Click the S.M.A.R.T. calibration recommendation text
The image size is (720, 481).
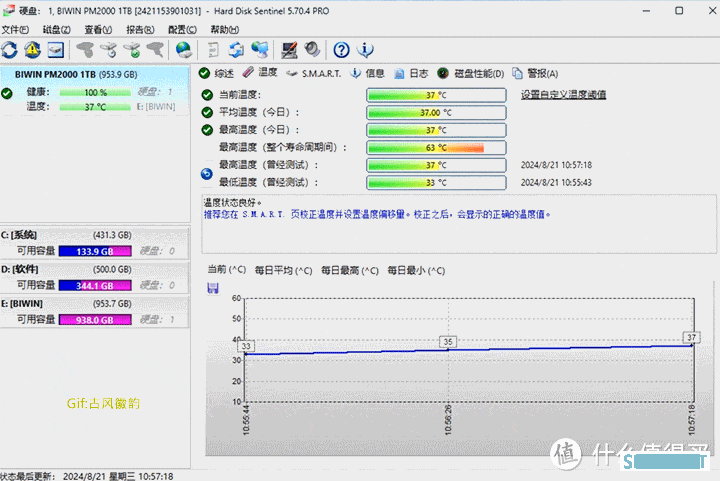pyautogui.click(x=377, y=214)
